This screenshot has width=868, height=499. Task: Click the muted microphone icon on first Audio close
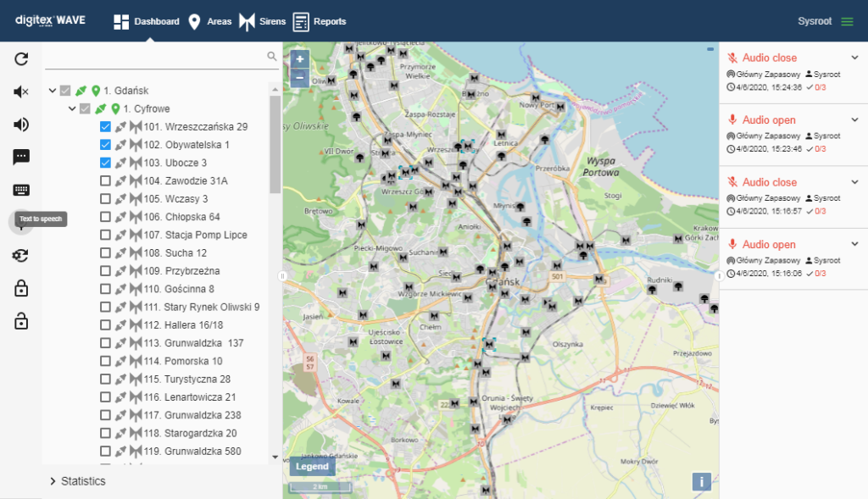(732, 58)
